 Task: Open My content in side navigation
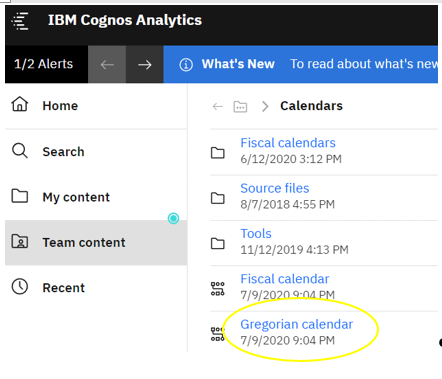pyautogui.click(x=96, y=197)
